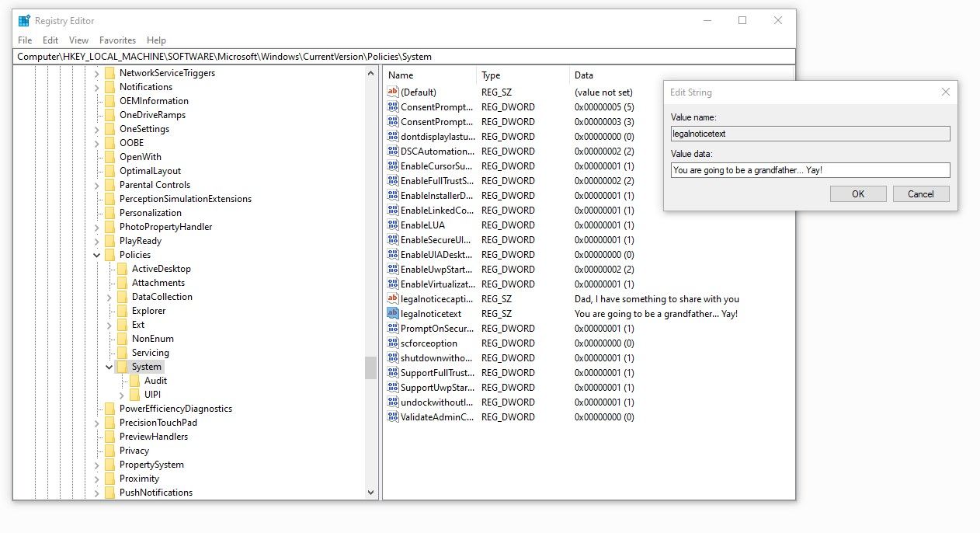Screen dimensions: 980x533
Task: Expand the UIPI key
Action: coord(122,395)
